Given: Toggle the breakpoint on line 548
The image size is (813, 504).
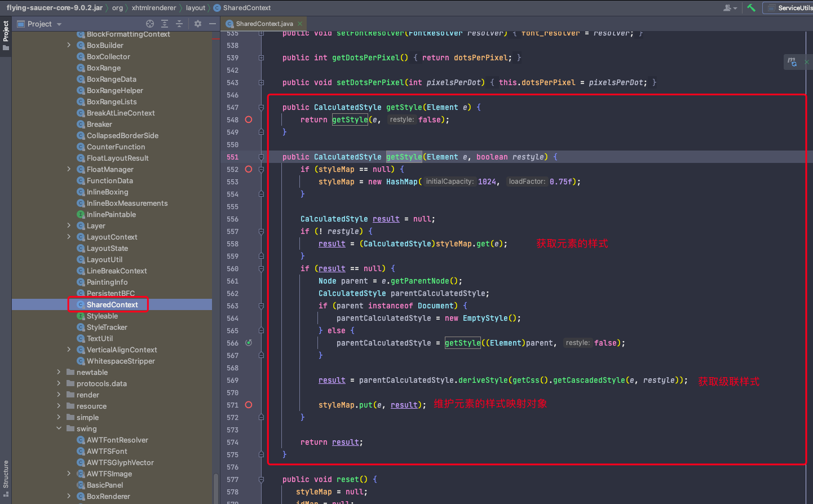Looking at the screenshot, I should (x=249, y=120).
